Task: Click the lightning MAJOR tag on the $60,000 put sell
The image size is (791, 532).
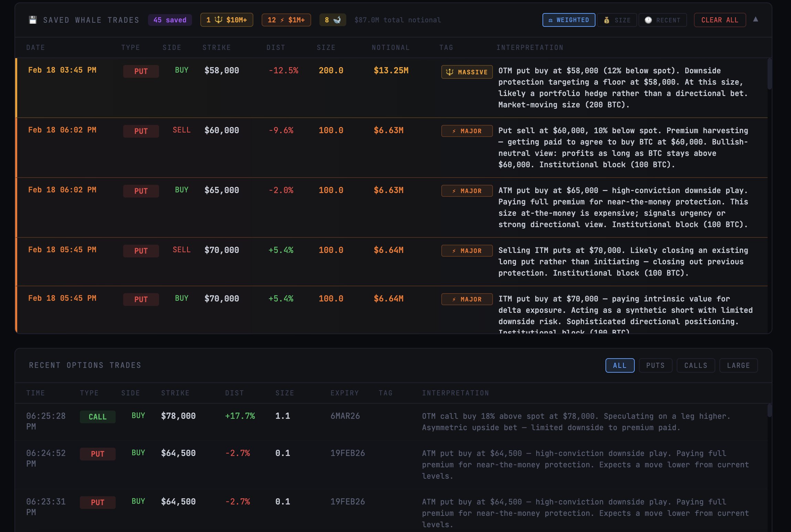Action: [466, 131]
